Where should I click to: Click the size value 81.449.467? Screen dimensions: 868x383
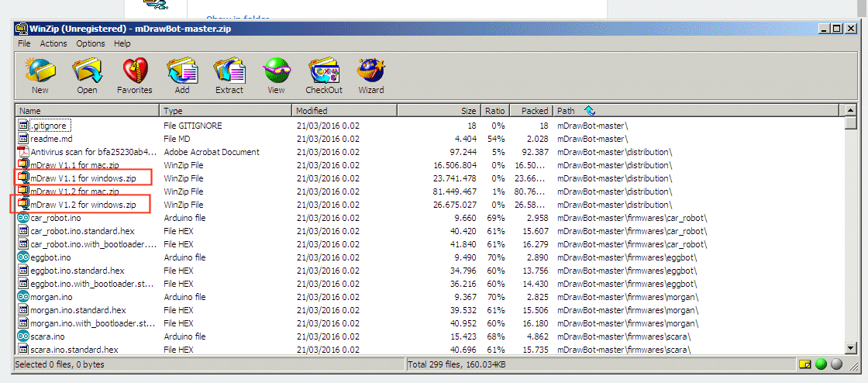454,191
